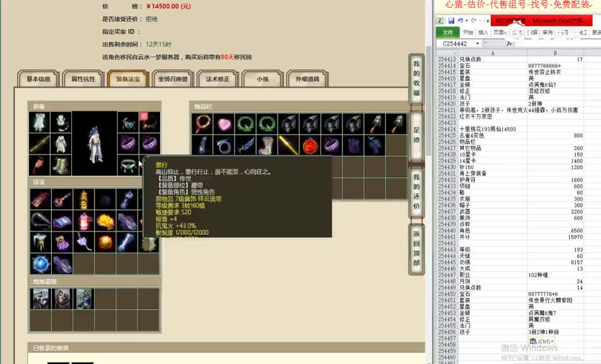Image resolution: width=601 pixels, height=364 pixels.
Task: Select the white robe equipment slot
Action: pos(61,144)
